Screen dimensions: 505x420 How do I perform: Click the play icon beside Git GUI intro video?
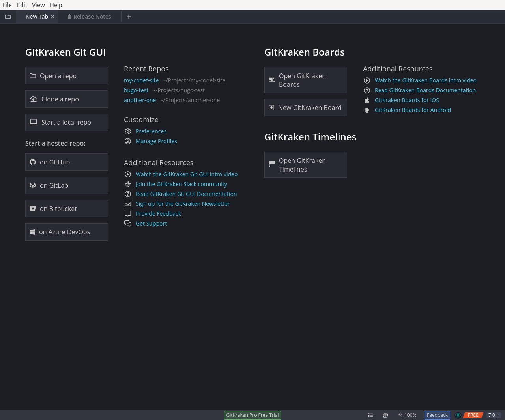tap(128, 174)
